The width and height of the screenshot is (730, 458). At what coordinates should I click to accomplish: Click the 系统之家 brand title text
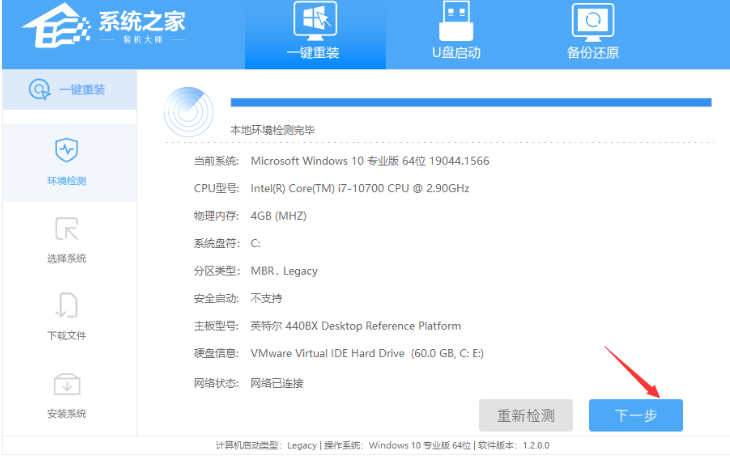[142, 21]
